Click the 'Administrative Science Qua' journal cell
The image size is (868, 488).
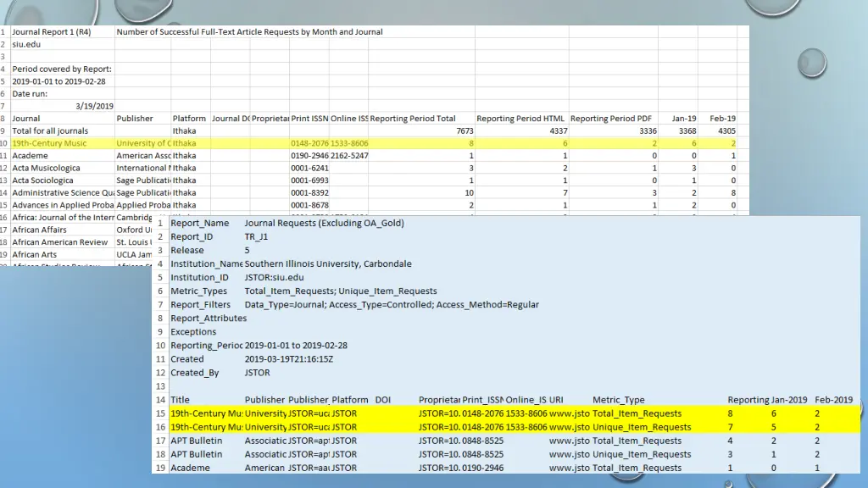click(x=63, y=192)
